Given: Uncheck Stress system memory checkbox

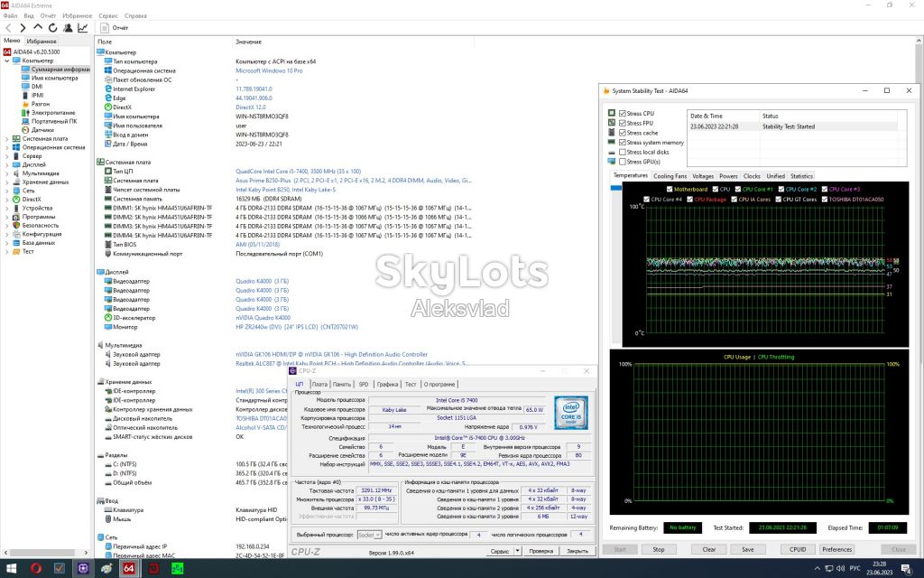Looking at the screenshot, I should pyautogui.click(x=623, y=142).
